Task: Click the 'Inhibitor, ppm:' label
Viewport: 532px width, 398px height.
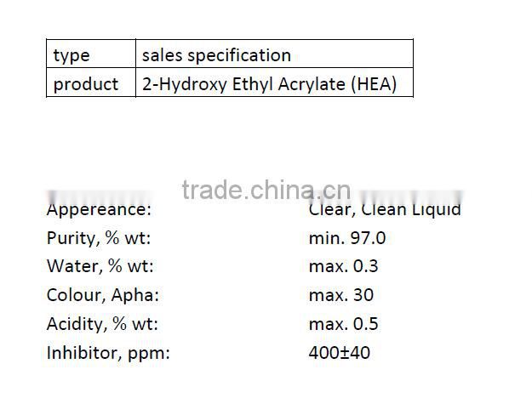Action: pyautogui.click(x=108, y=352)
